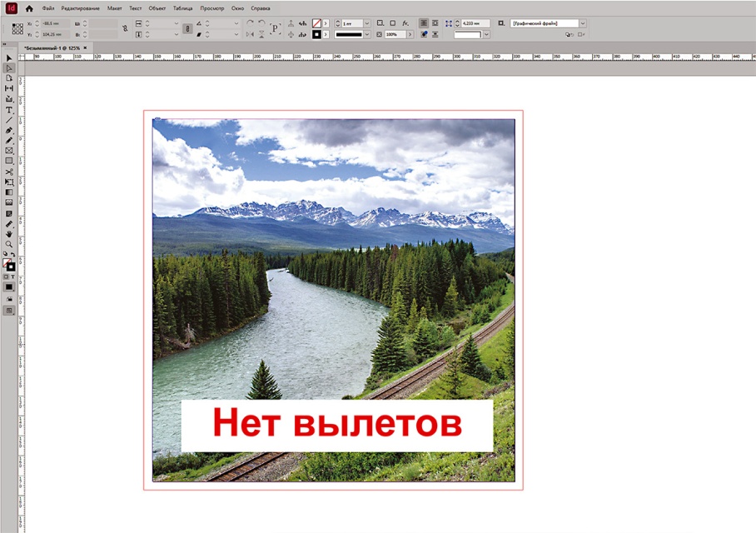Select the Rectangle Frame tool
This screenshot has height=533, width=756.
(9, 151)
